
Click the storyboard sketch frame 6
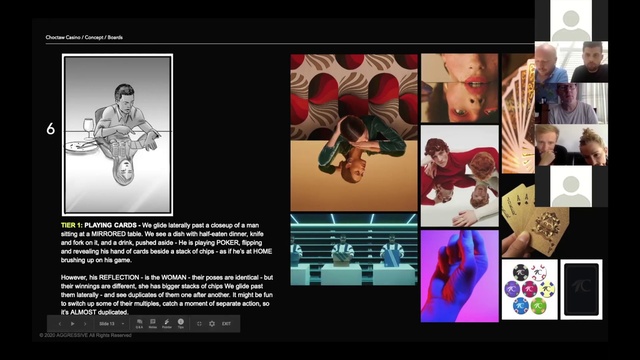[x=118, y=135]
